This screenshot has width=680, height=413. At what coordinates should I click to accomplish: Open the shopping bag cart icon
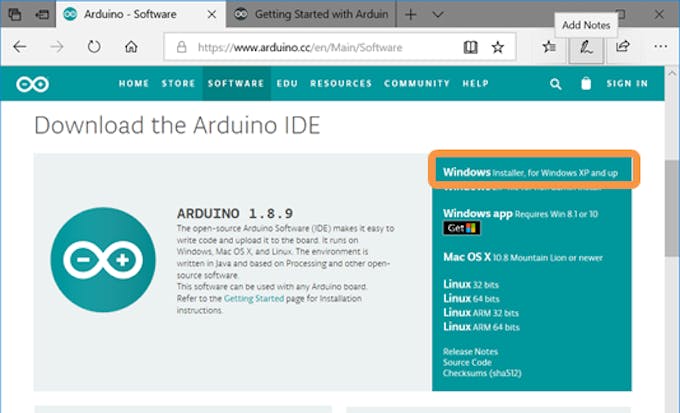click(586, 83)
